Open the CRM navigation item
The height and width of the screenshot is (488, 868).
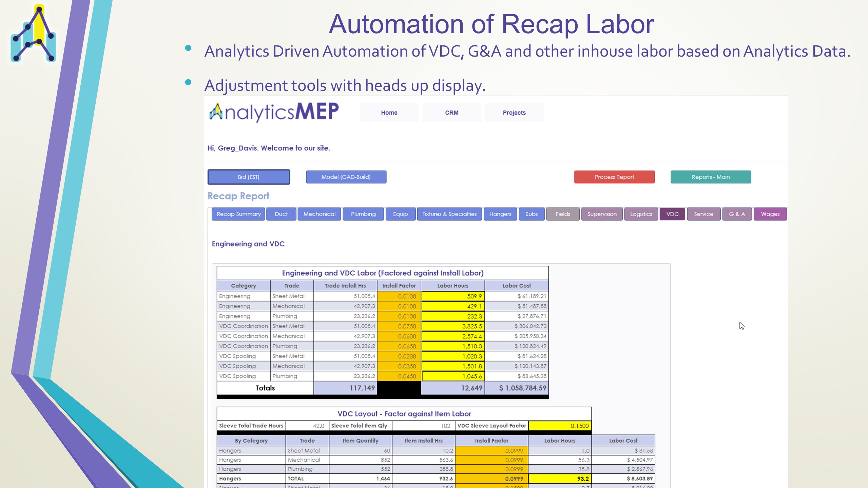point(451,113)
